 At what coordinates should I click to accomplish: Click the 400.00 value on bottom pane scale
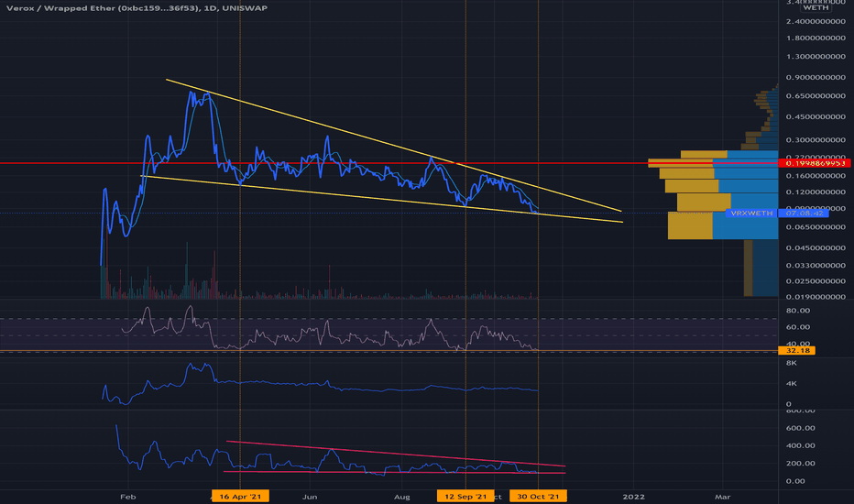tap(800, 445)
